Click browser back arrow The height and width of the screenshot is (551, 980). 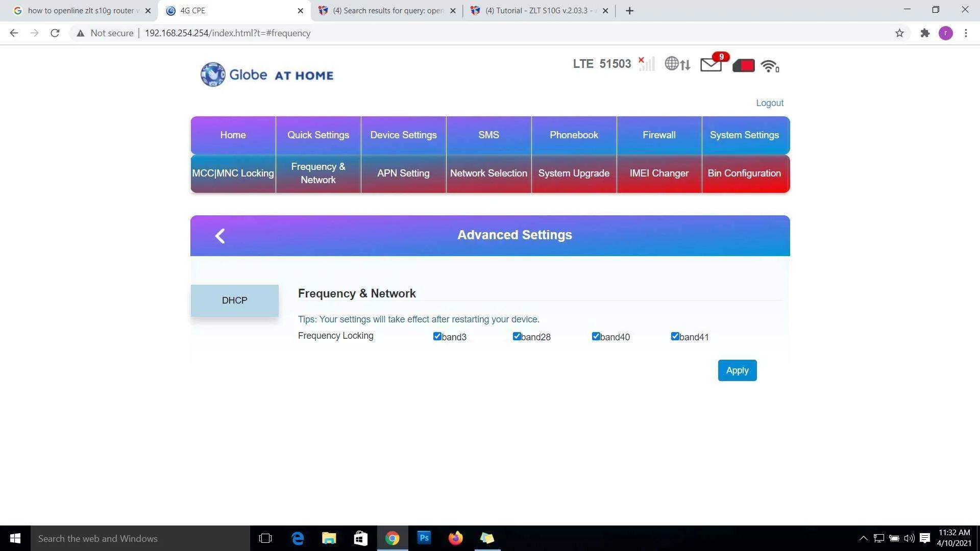tap(14, 33)
